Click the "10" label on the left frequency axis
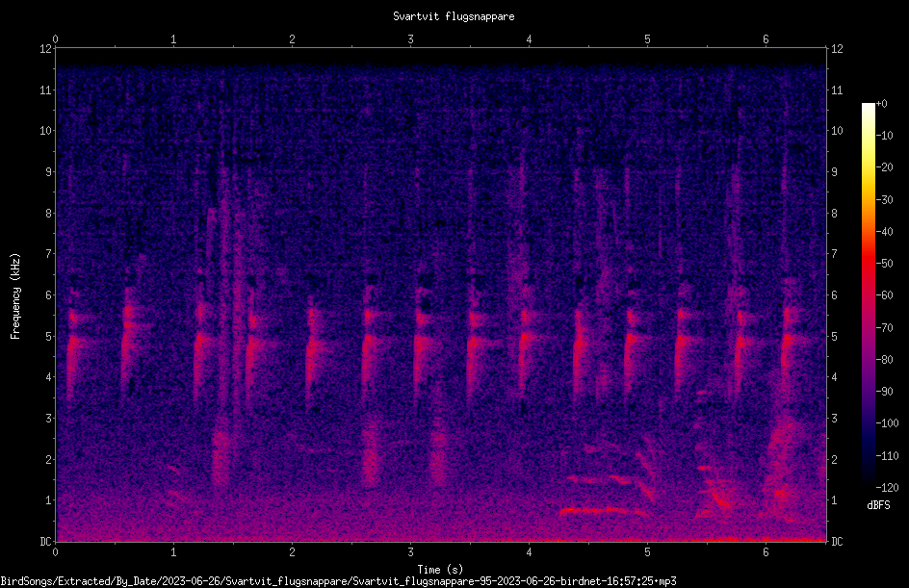 pos(46,130)
